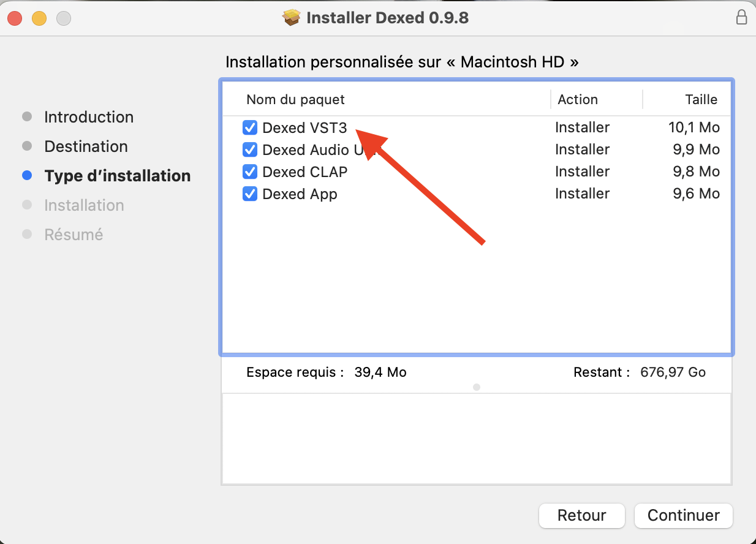The height and width of the screenshot is (544, 756).
Task: Click the Type d'installation step
Action: (117, 176)
